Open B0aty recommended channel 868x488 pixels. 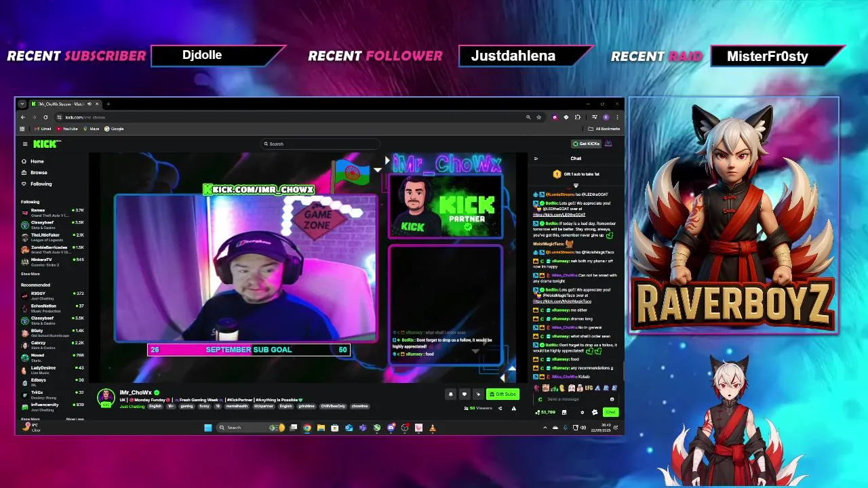pyautogui.click(x=52, y=332)
